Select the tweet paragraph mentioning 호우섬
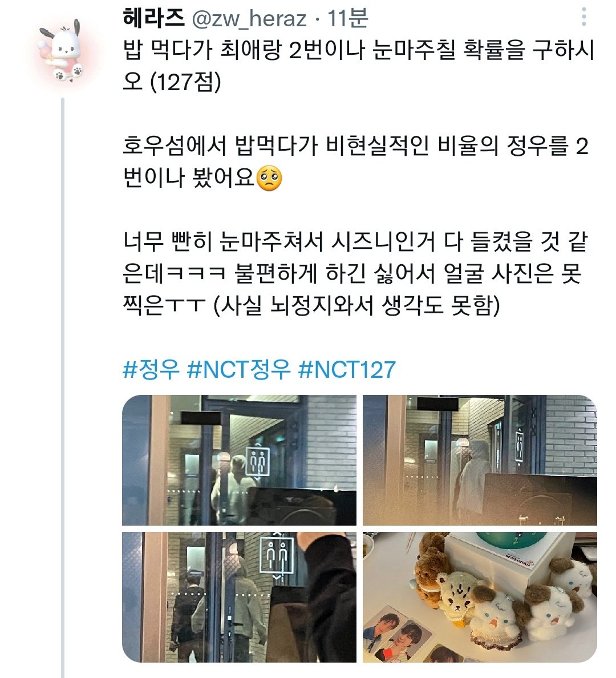 (356, 162)
